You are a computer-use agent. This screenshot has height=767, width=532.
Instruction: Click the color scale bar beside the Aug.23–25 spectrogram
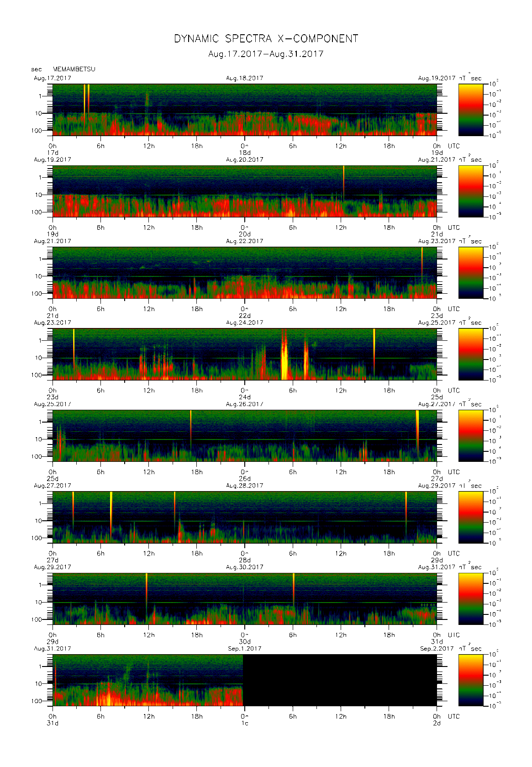tap(471, 354)
